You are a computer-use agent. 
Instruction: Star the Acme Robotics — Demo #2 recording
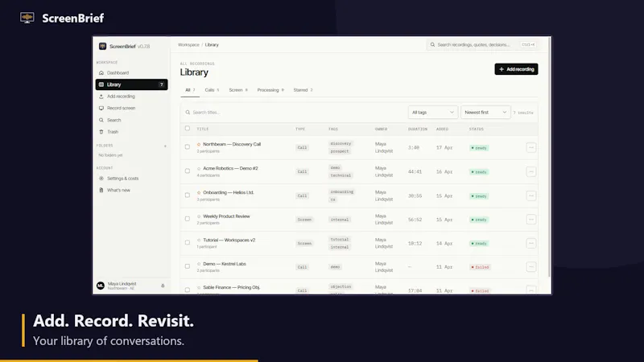(x=199, y=168)
